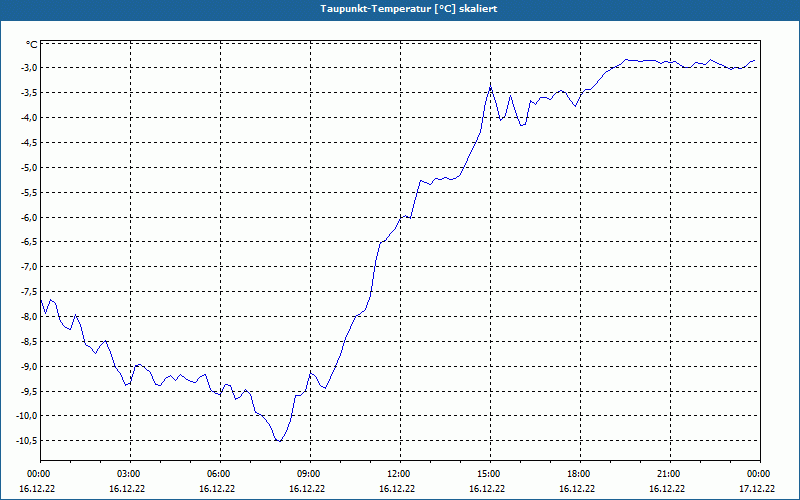Select the 17.12.22 date label

coord(757,489)
